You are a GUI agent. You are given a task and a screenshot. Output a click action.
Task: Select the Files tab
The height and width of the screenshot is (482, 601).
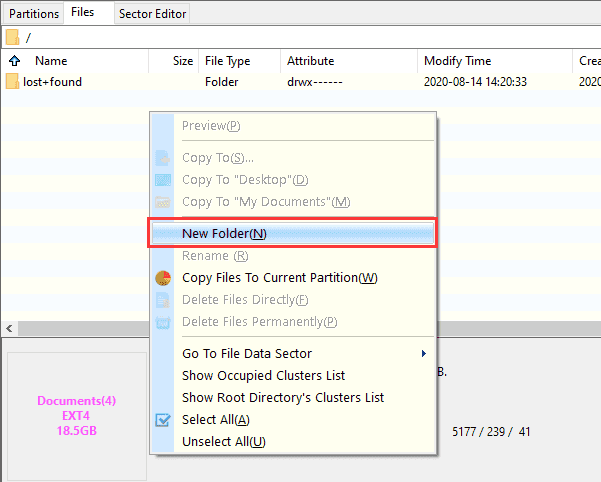(83, 13)
